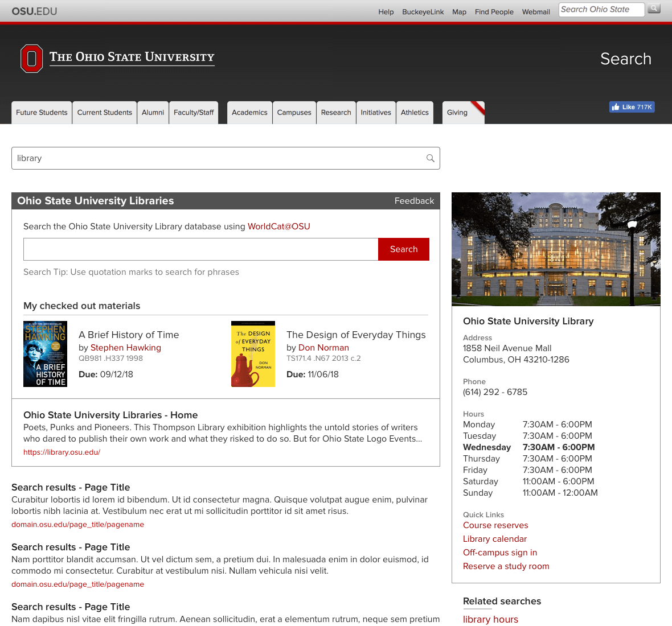Open Ohio State University Libraries - Home result
The height and width of the screenshot is (626, 672).
click(x=110, y=415)
